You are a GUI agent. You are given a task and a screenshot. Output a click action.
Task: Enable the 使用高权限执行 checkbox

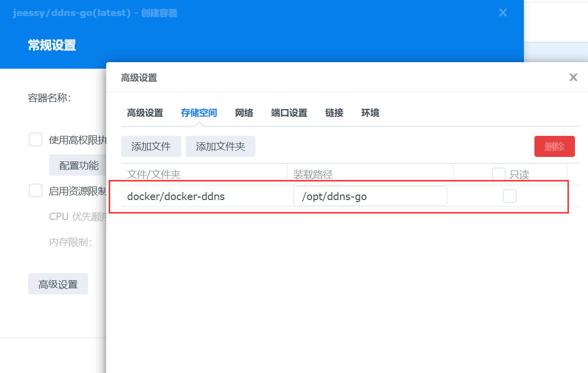click(36, 139)
